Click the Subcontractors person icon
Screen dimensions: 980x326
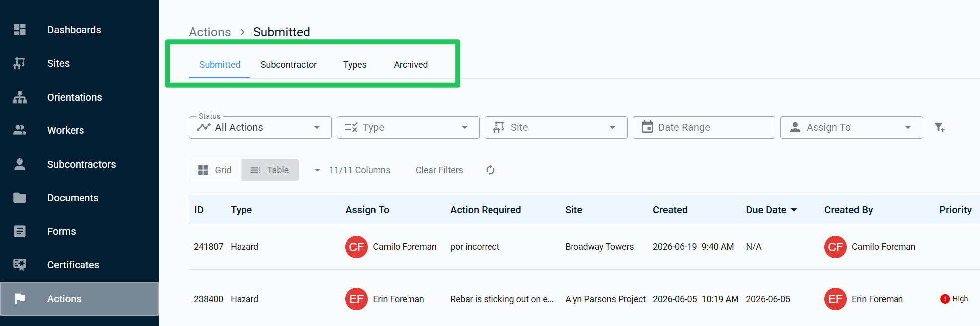click(x=20, y=164)
